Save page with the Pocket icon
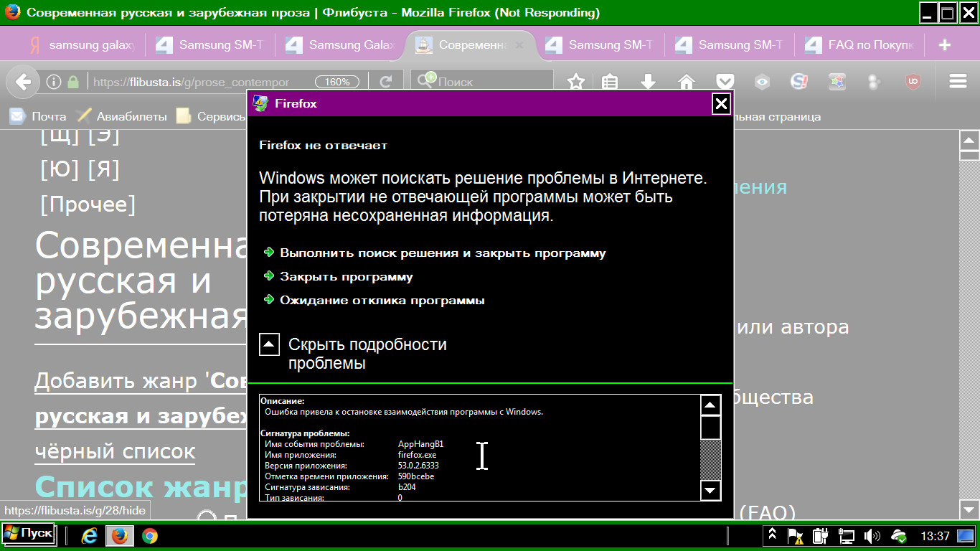 coord(725,82)
